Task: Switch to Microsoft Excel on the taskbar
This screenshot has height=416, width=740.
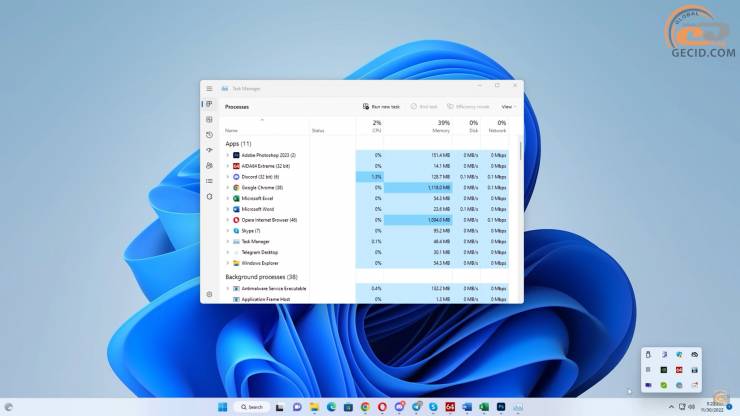Action: tap(484, 407)
